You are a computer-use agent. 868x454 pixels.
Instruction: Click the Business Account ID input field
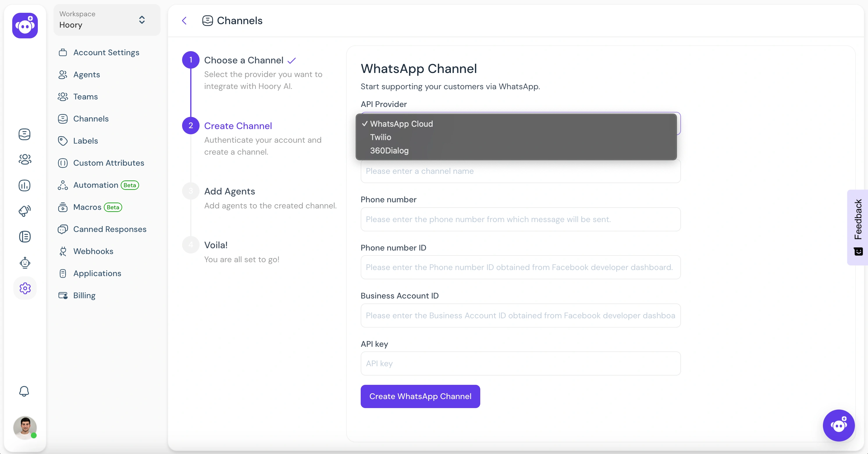point(521,316)
